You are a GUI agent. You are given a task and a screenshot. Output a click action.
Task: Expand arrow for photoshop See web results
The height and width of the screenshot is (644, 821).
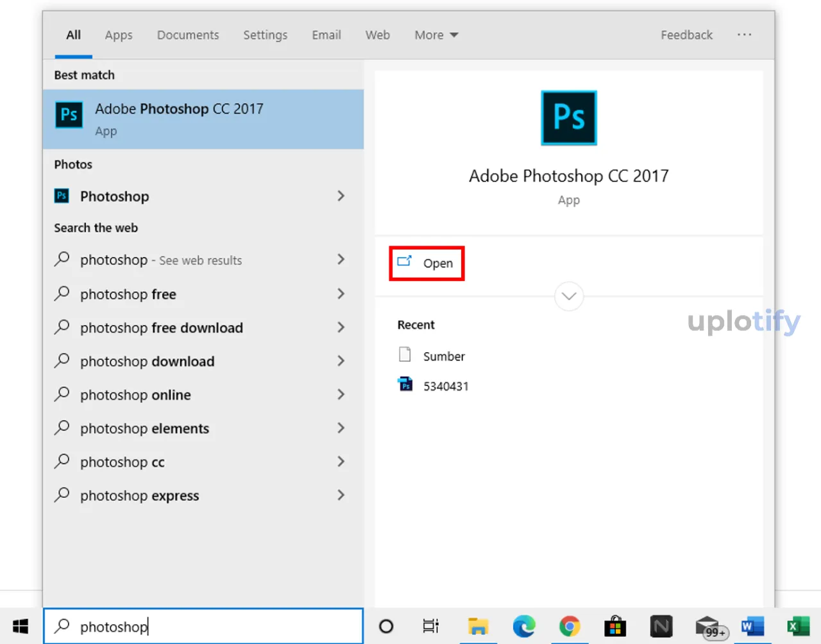click(341, 259)
